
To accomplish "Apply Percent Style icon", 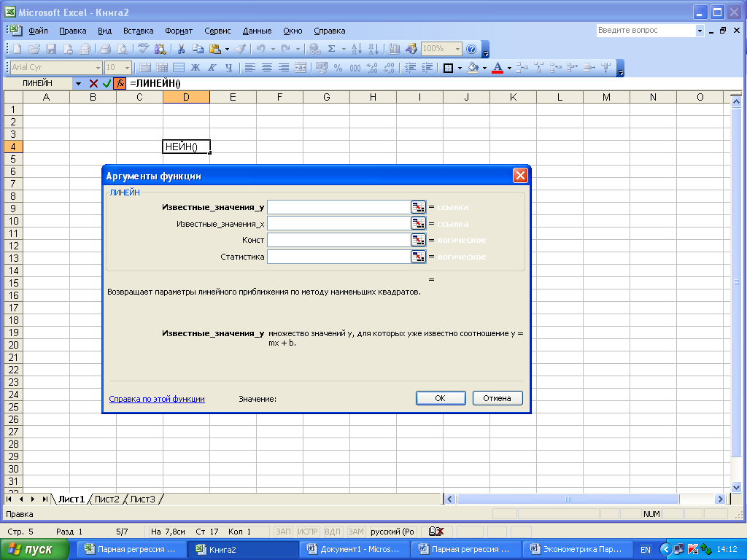I will (338, 68).
